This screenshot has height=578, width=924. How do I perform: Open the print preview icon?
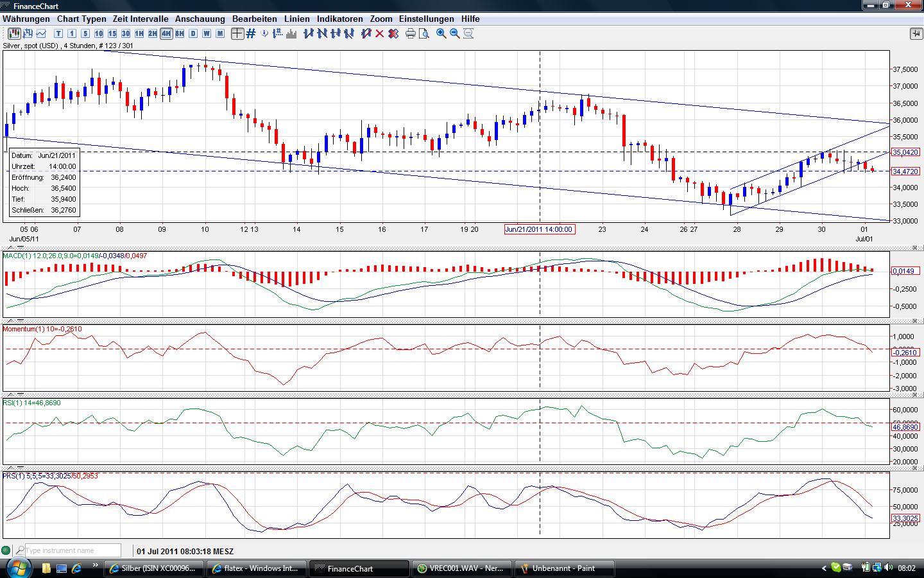tap(424, 33)
